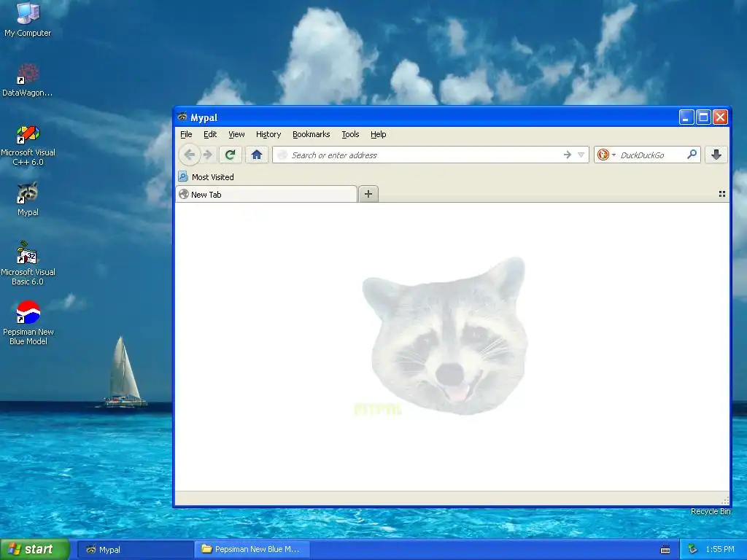The width and height of the screenshot is (747, 560).
Task: Open the Tools menu
Action: (350, 134)
